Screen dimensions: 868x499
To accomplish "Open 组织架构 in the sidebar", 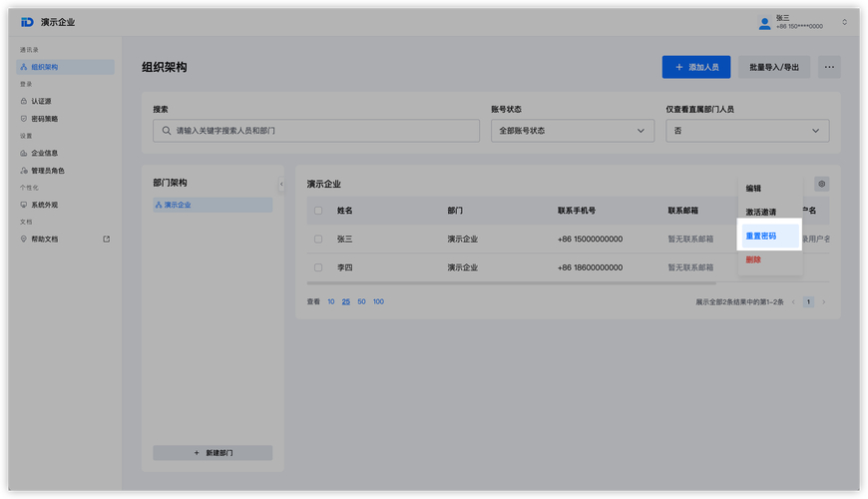I will 65,67.
